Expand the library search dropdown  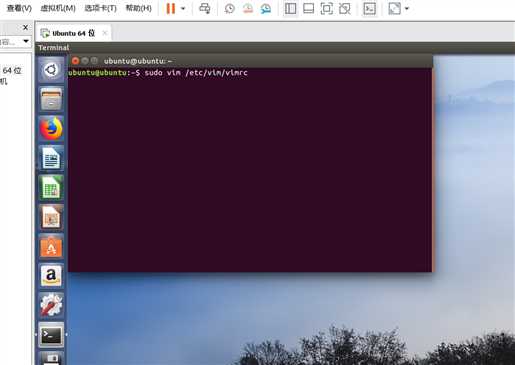tap(26, 41)
